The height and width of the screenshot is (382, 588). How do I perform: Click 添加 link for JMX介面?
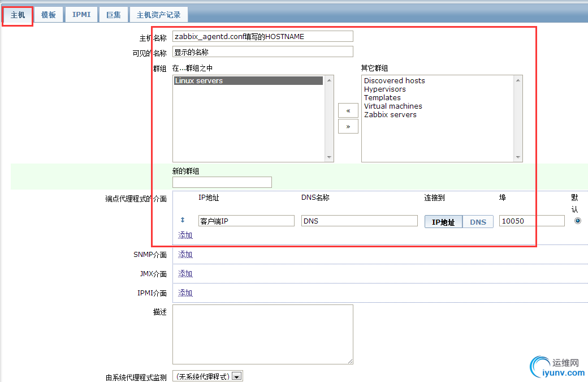tap(185, 273)
